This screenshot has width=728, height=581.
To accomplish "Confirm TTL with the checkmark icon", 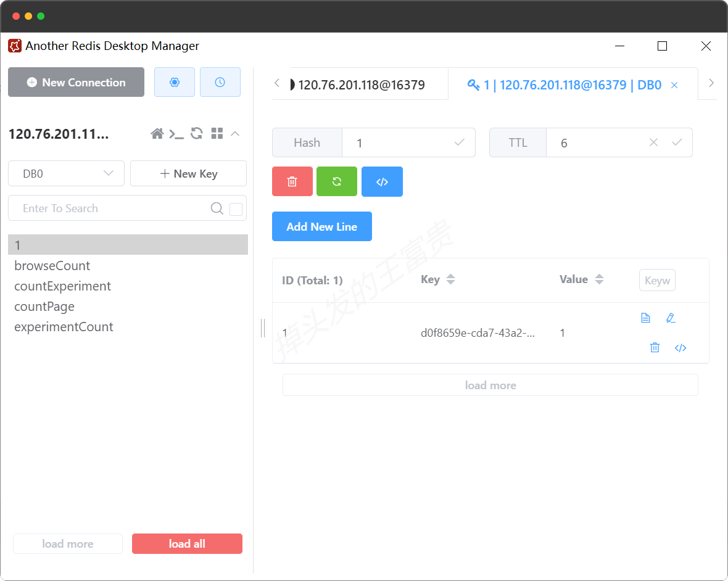I will [677, 142].
